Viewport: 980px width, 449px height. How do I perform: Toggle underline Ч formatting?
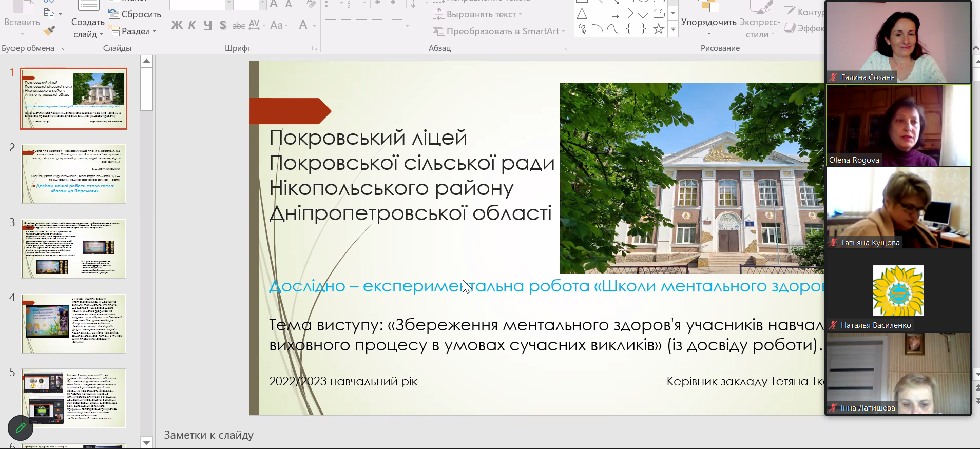(207, 25)
